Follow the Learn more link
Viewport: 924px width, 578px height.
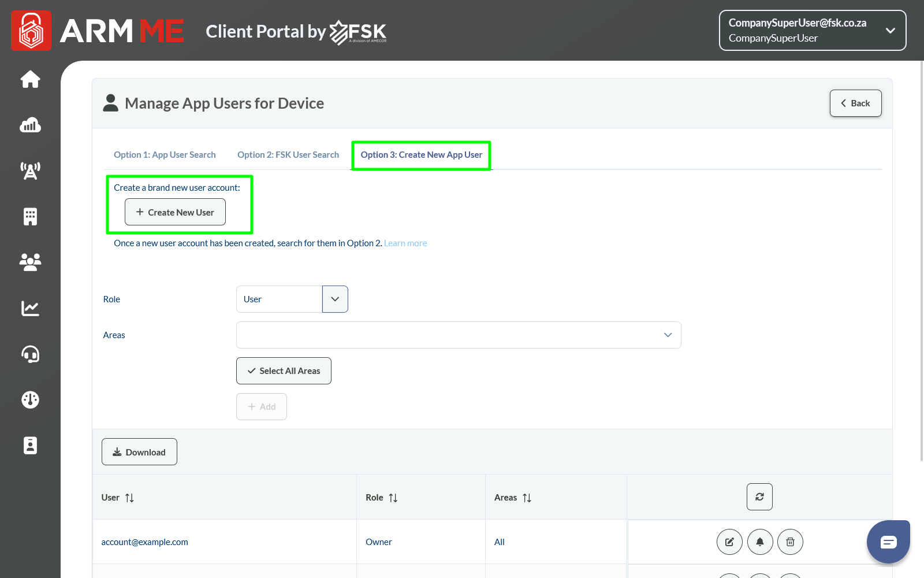tap(405, 243)
